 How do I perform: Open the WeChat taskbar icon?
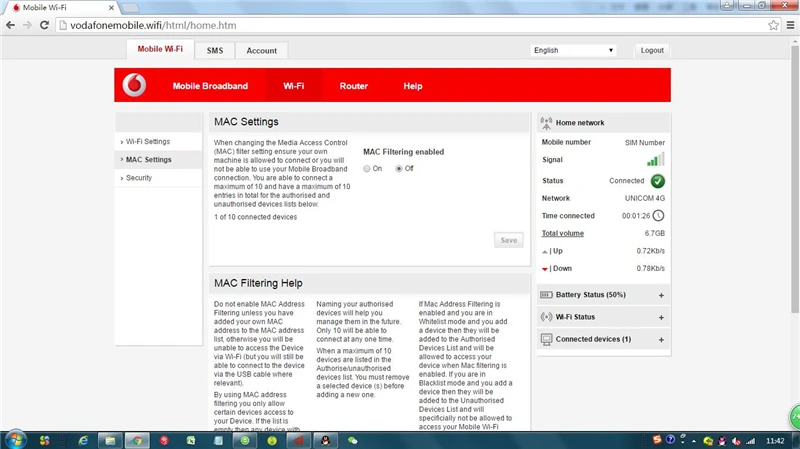[x=353, y=440]
